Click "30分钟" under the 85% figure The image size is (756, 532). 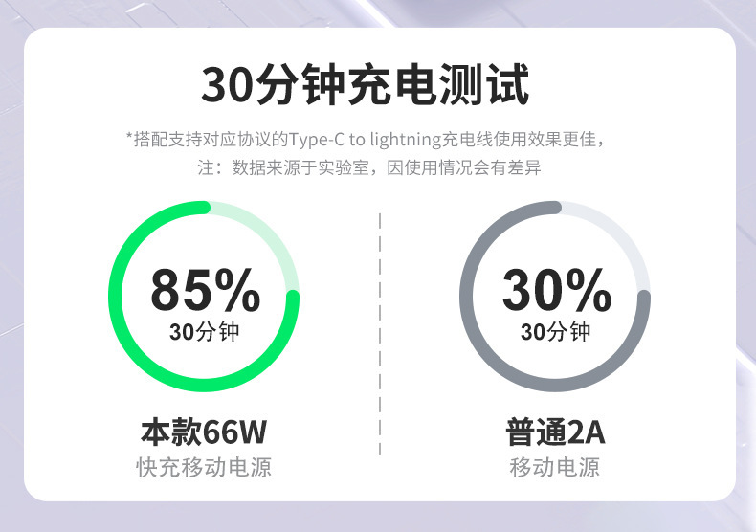[x=204, y=332]
